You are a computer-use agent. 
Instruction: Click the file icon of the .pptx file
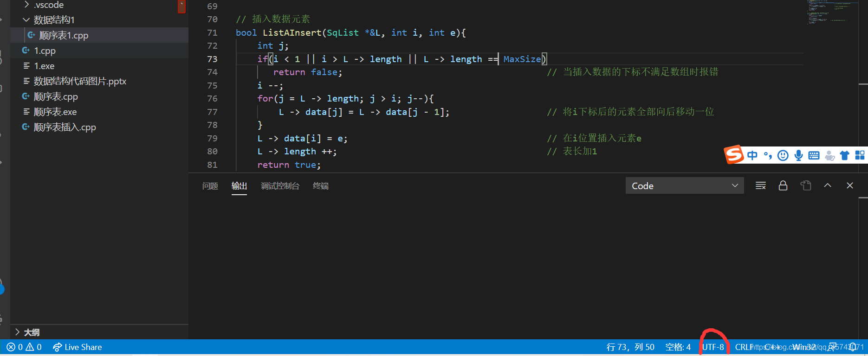pyautogui.click(x=26, y=81)
